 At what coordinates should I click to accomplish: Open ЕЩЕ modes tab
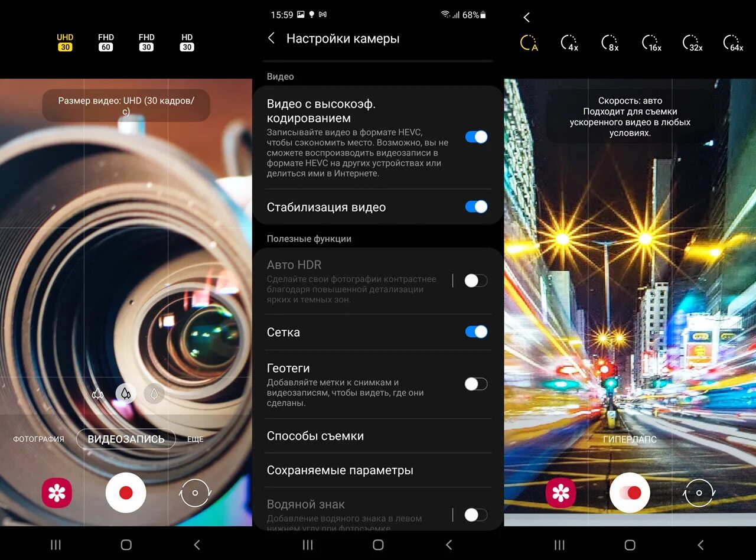pos(195,439)
